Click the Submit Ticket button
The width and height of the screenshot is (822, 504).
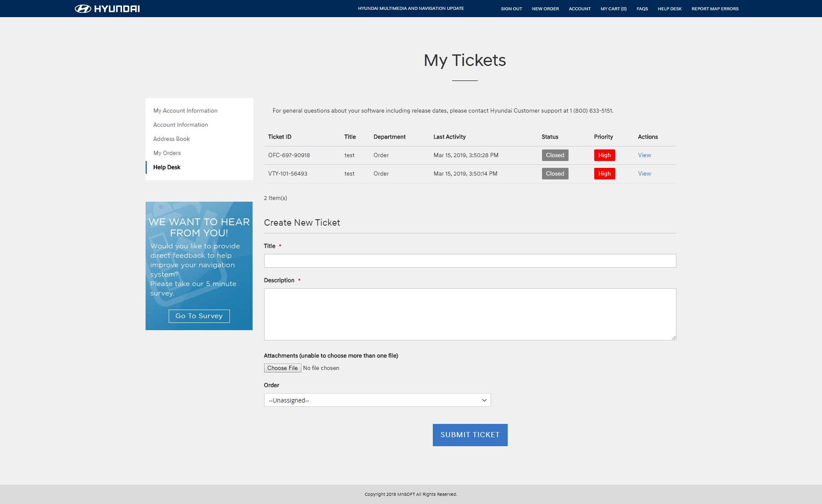pos(470,435)
